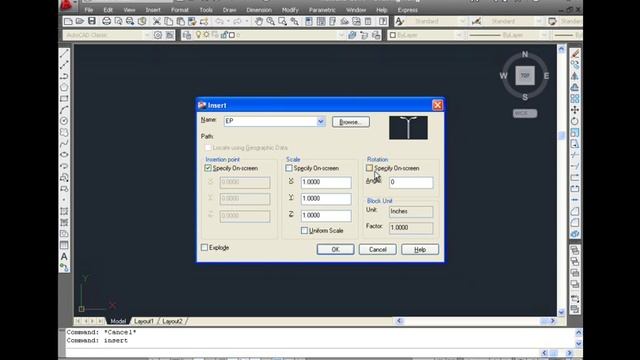Screen dimensions: 640x360
Task: Select the Multiline Text A tool
Action: 64,256
